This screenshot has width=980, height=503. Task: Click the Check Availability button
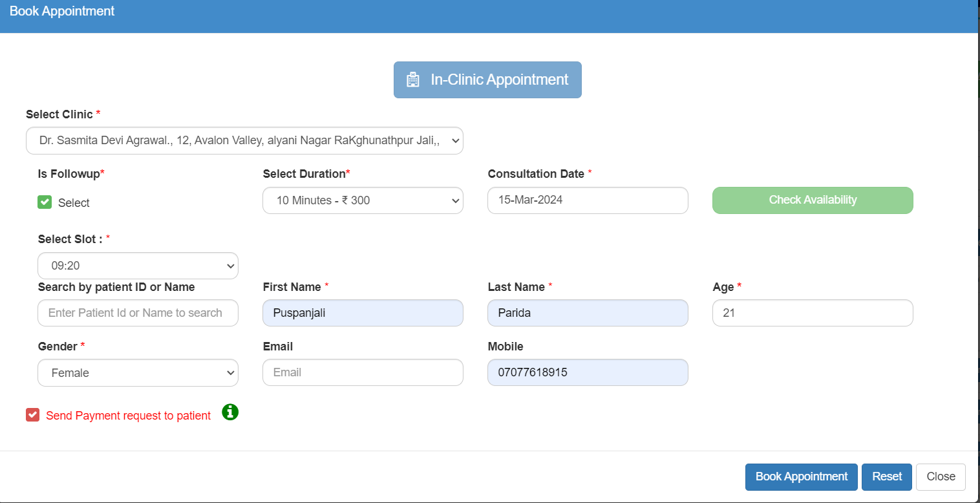click(813, 200)
